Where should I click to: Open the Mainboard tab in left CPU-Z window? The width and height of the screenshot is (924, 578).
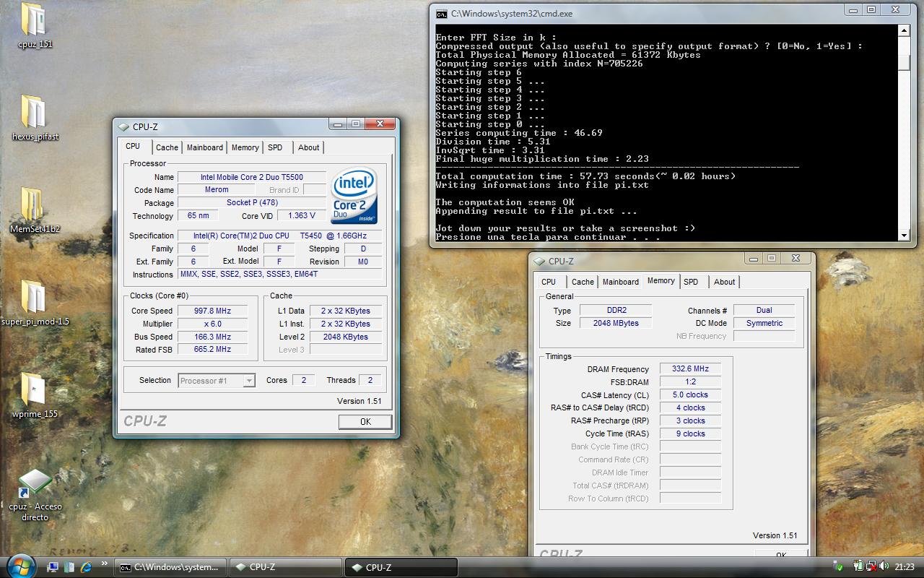point(205,147)
